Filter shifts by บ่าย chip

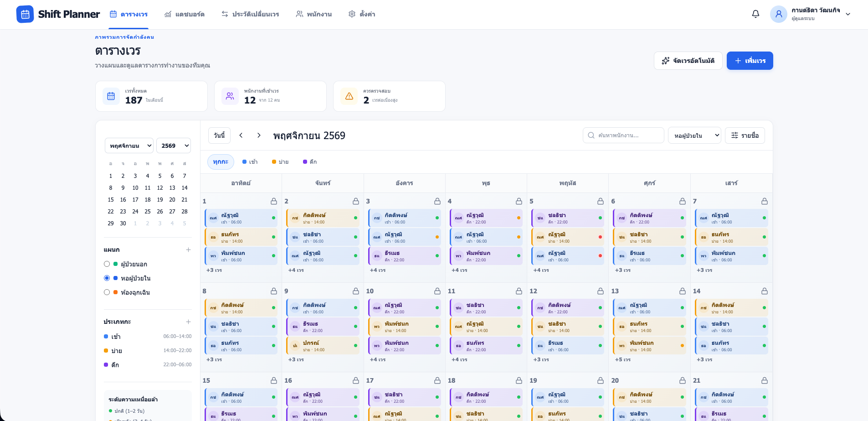280,162
